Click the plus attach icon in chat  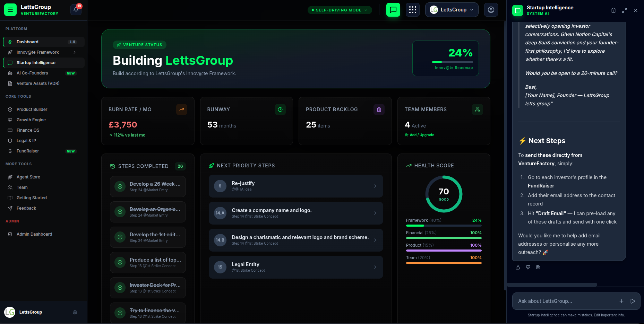coord(621,301)
